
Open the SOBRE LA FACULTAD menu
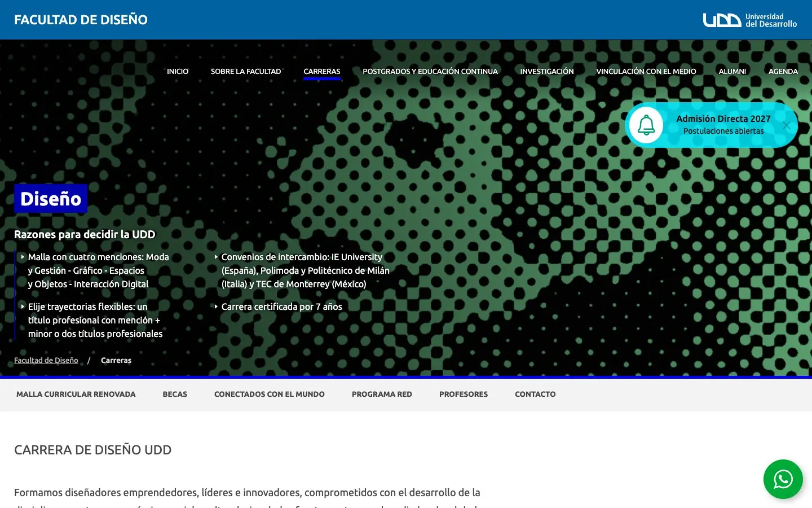click(246, 71)
